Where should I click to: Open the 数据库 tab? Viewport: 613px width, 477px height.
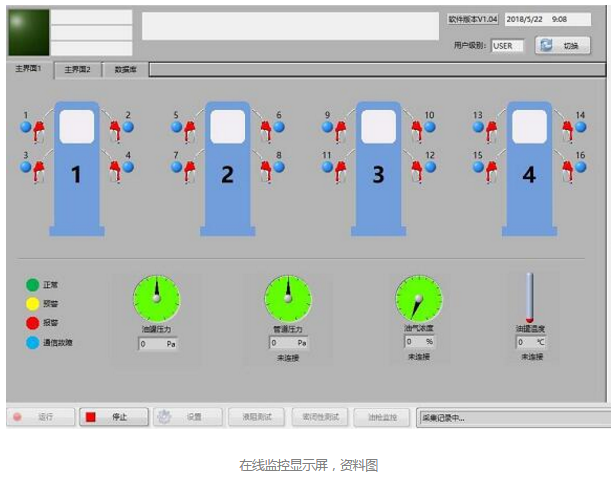point(125,70)
